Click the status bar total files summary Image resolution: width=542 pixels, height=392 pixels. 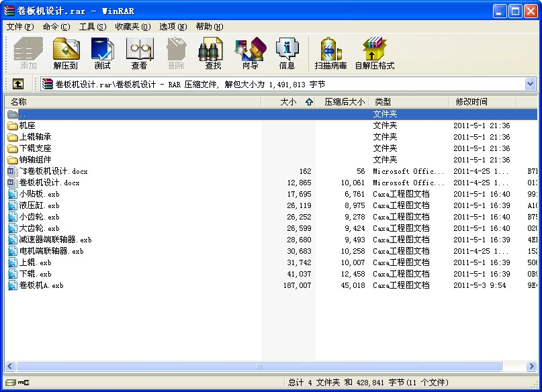pos(368,383)
